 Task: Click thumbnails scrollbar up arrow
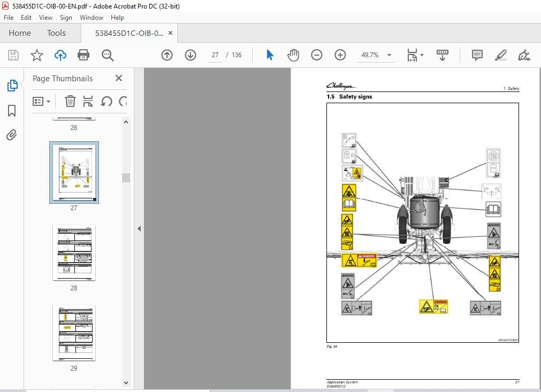[x=126, y=122]
